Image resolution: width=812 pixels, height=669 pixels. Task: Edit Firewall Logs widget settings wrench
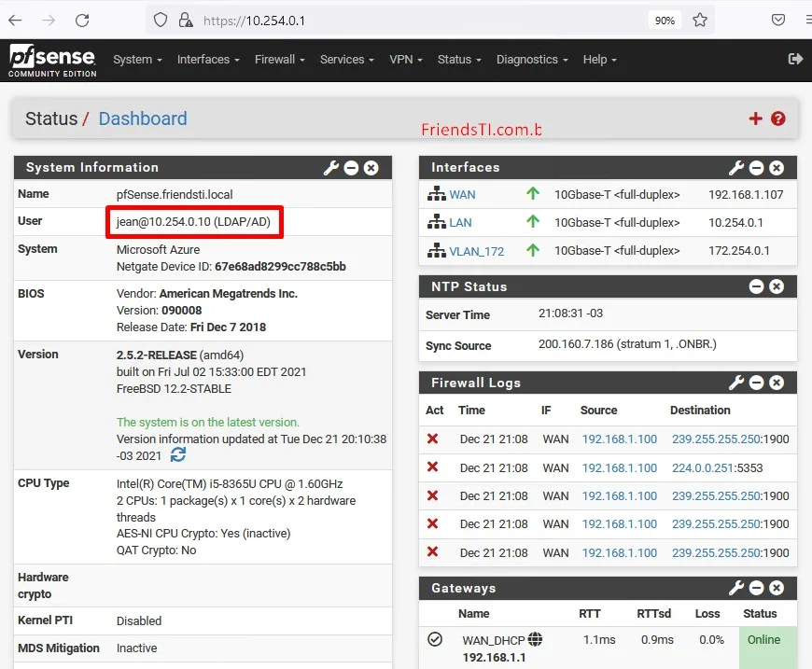click(x=736, y=383)
